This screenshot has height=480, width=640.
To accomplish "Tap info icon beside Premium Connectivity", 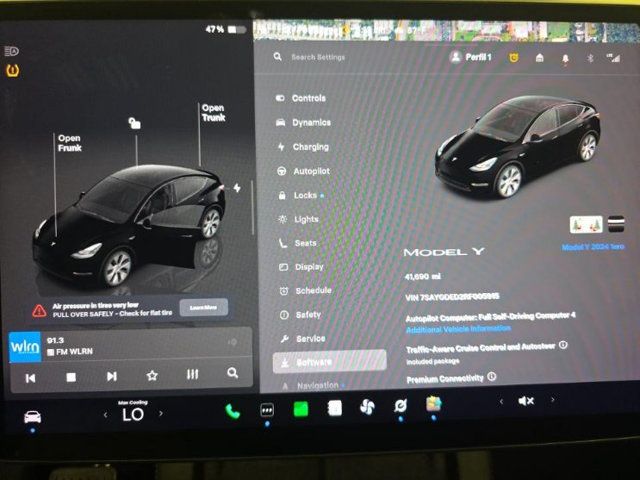I will (492, 376).
